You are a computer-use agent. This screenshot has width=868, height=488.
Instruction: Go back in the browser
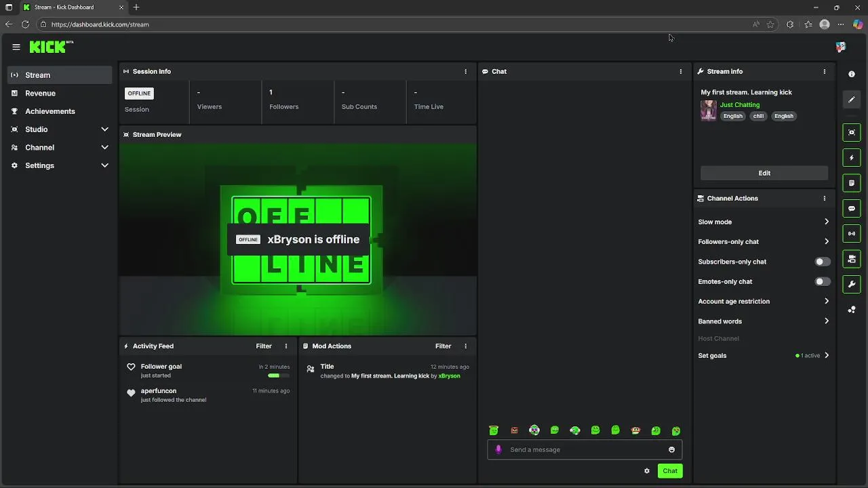(9, 24)
